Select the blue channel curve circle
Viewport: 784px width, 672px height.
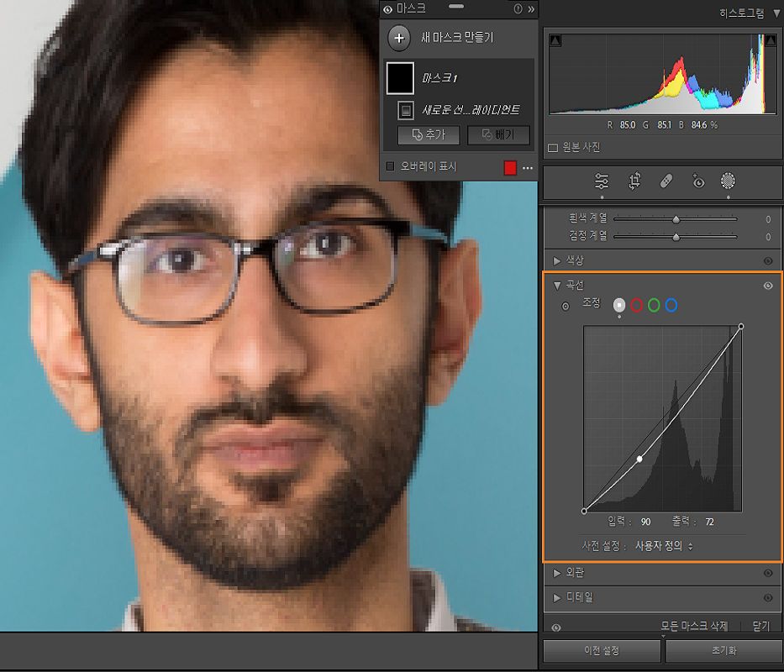click(671, 305)
